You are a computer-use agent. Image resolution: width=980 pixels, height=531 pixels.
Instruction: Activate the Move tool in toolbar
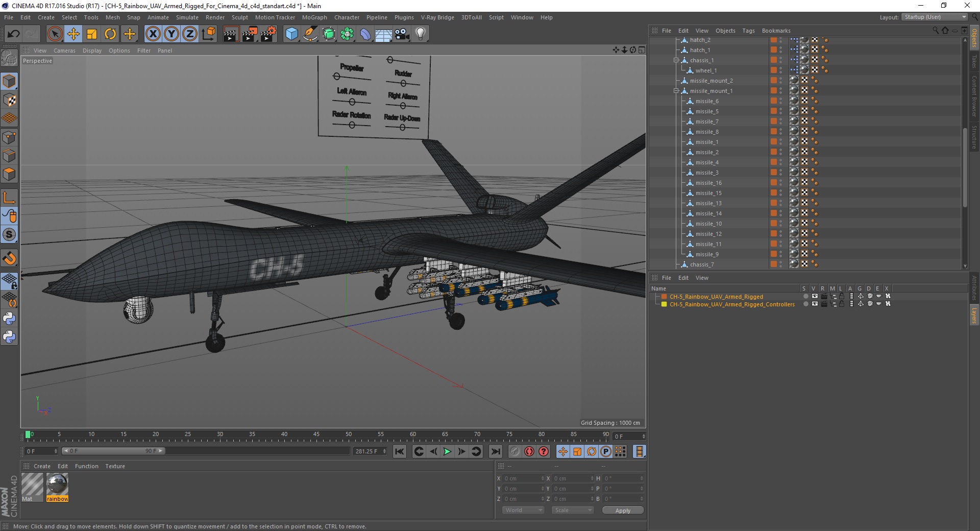73,34
